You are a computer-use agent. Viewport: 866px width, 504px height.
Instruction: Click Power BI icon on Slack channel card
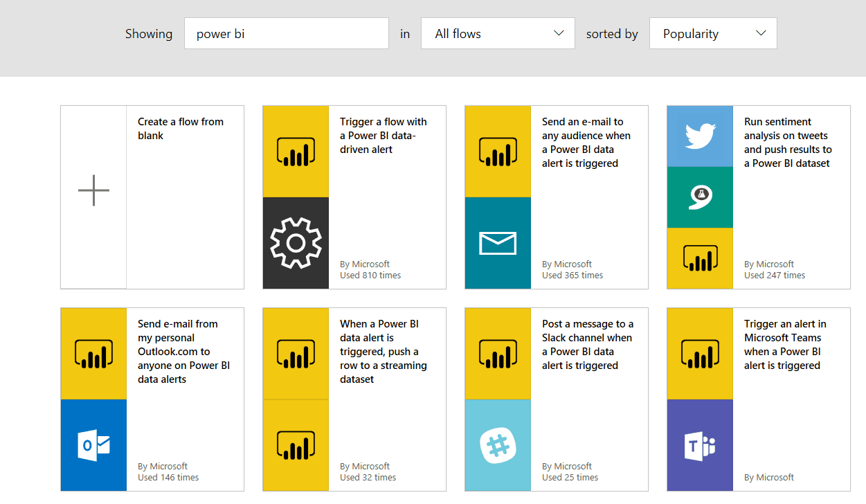click(498, 354)
